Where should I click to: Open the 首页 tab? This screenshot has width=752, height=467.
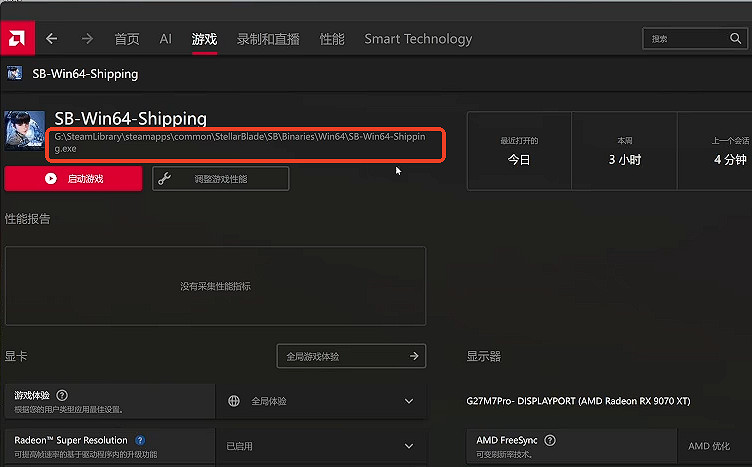pos(127,39)
